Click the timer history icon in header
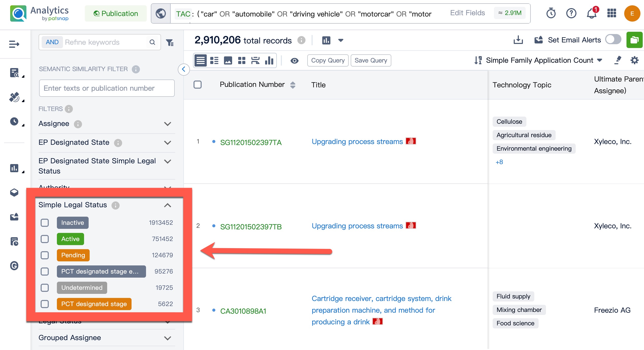Image resolution: width=644 pixels, height=350 pixels. point(551,13)
